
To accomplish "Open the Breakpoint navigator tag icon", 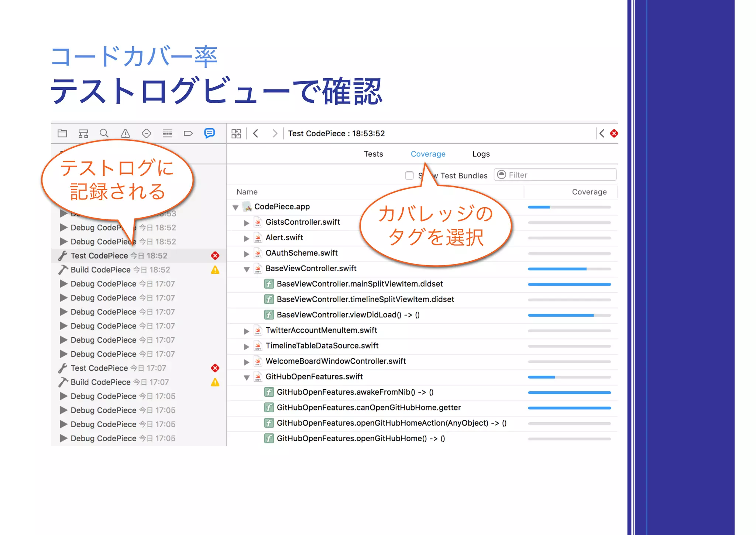I will coord(188,133).
